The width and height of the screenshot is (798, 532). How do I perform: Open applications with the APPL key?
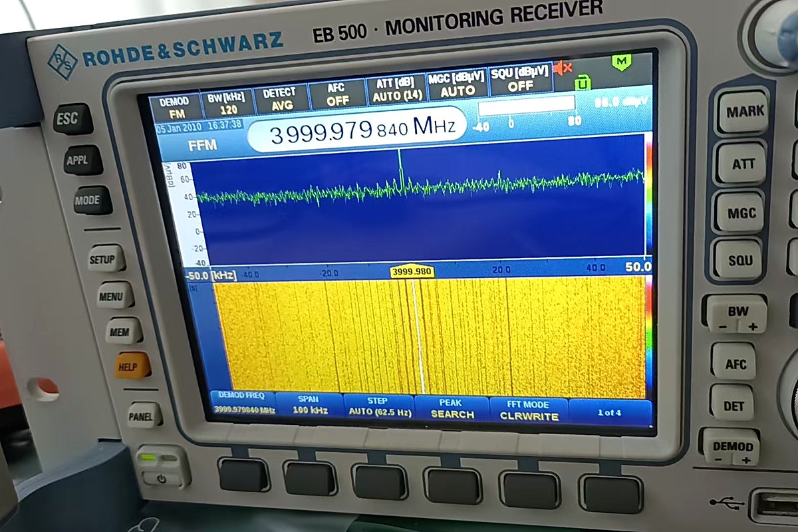click(x=83, y=160)
